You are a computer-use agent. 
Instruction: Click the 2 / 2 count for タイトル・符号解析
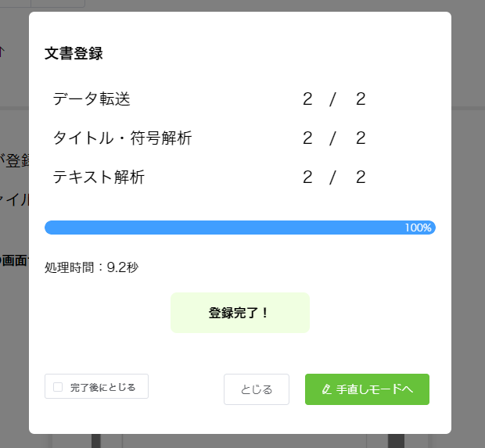[334, 138]
